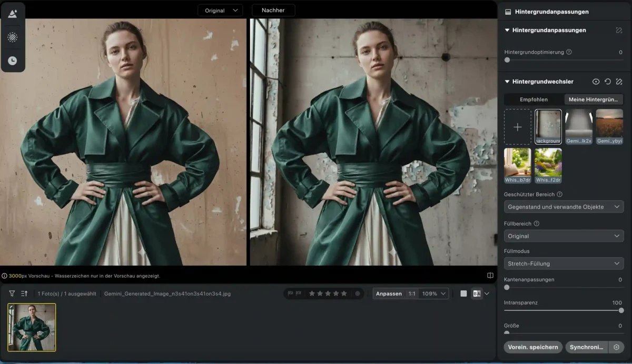Click the edit brush icon for Hintergrundwechsler
This screenshot has height=364, width=632.
[619, 82]
